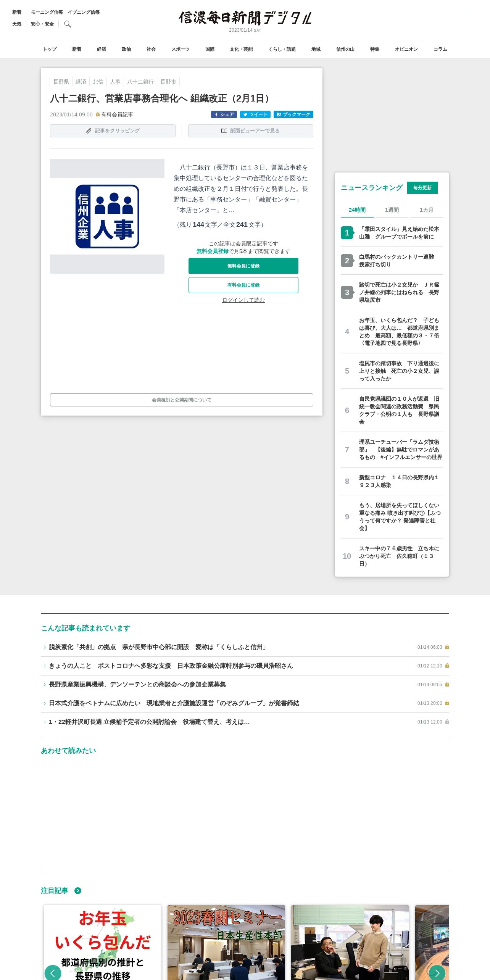Screen dimensions: 490x980
Task: Share article on Facebook
Action: 224,114
